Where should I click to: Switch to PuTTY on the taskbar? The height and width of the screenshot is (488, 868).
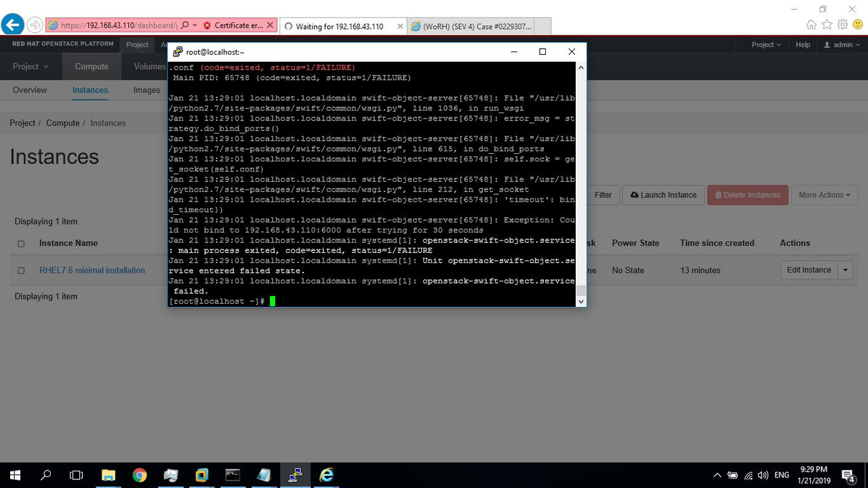[x=295, y=475]
